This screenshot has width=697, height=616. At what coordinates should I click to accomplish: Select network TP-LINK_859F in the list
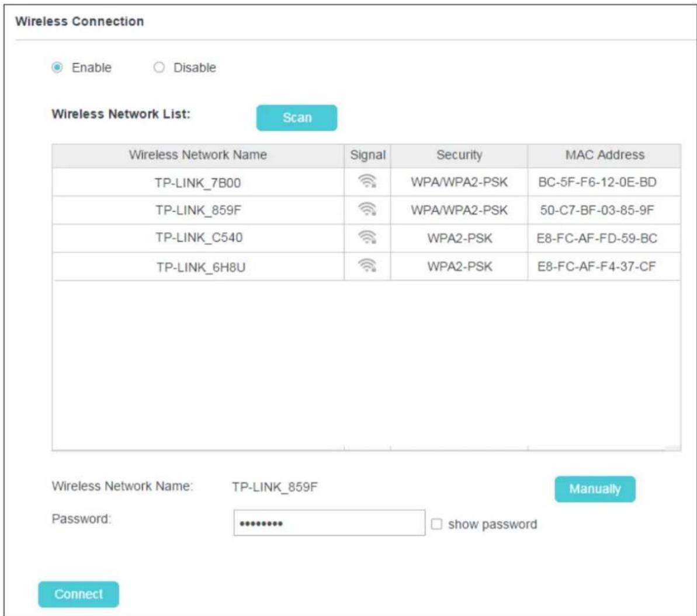(x=198, y=210)
